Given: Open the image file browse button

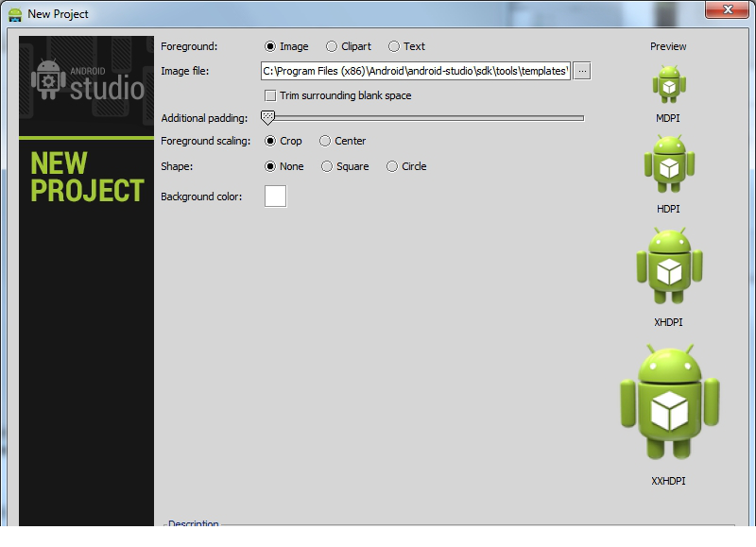Looking at the screenshot, I should (x=582, y=71).
